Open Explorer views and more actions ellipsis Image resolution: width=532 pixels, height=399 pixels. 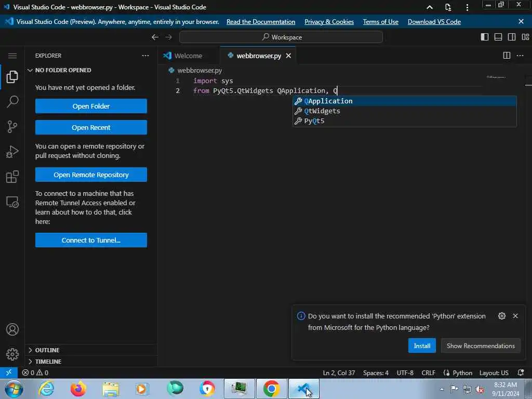[x=145, y=56]
